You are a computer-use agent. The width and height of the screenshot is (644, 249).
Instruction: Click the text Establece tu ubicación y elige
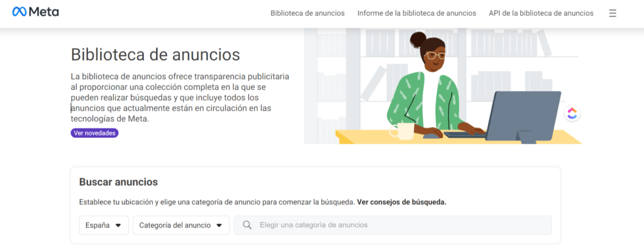217,202
